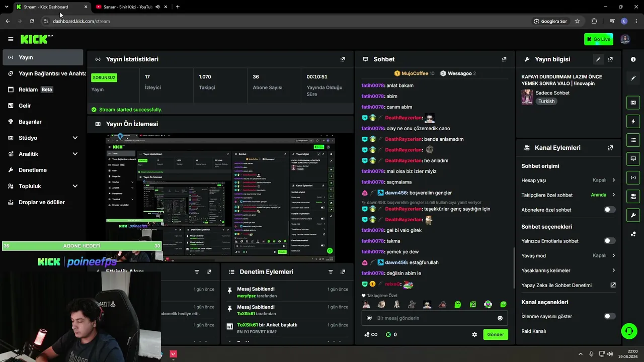Image resolution: width=644 pixels, height=362 pixels.
Task: Click the pencil icon in the right rail
Action: tap(633, 78)
